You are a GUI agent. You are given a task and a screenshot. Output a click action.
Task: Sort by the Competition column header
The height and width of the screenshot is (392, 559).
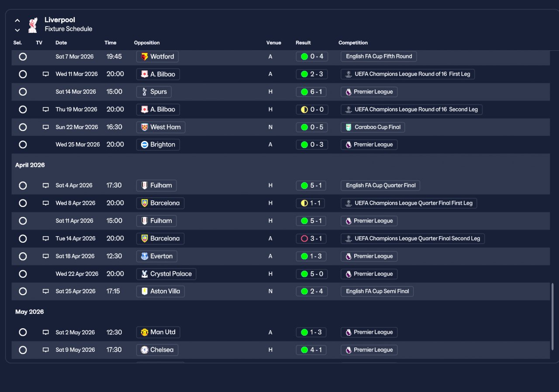tap(353, 43)
